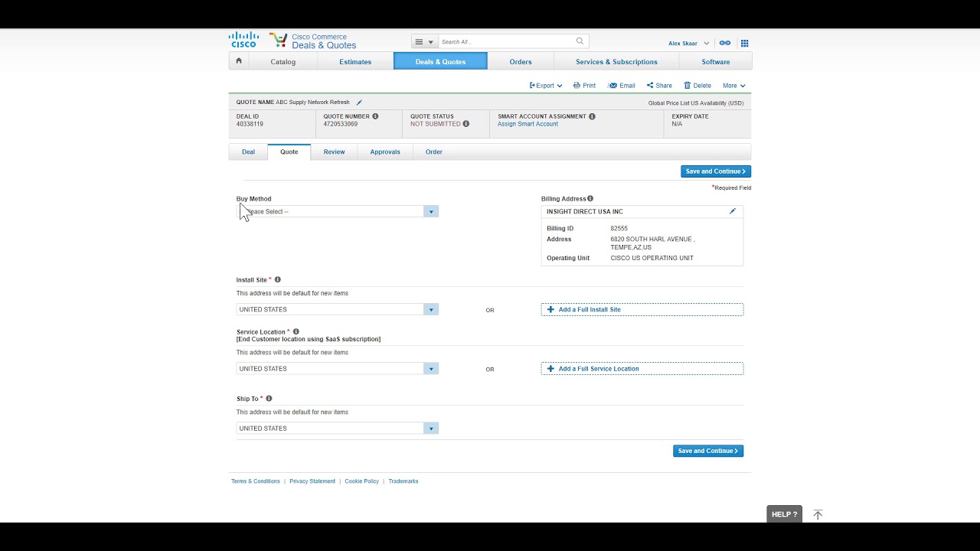Switch to the Quote sub-tab
Screen dimensions: 980x551
coord(289,152)
